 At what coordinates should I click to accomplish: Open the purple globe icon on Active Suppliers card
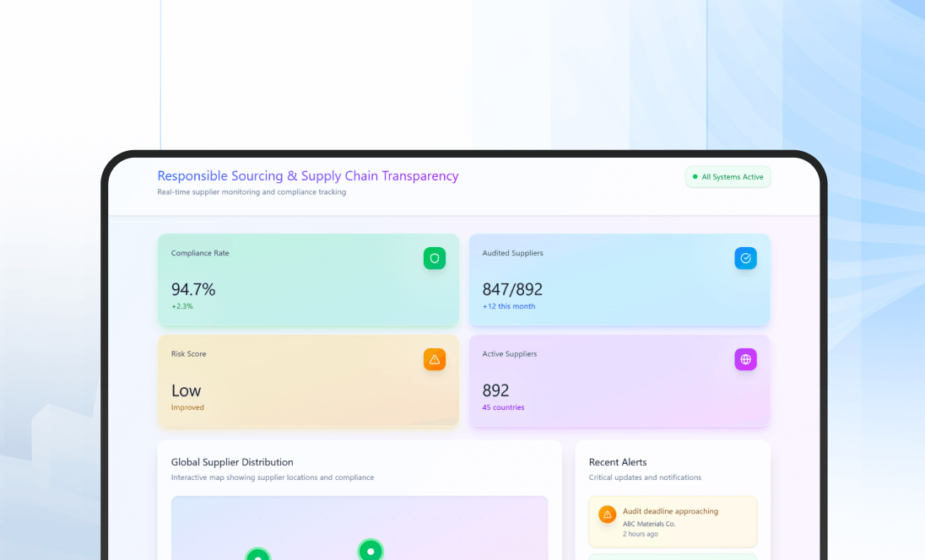coord(745,359)
